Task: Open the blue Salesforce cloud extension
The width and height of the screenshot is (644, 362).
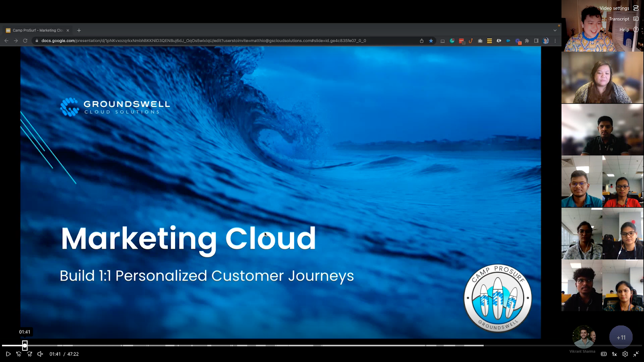Action: (x=508, y=41)
